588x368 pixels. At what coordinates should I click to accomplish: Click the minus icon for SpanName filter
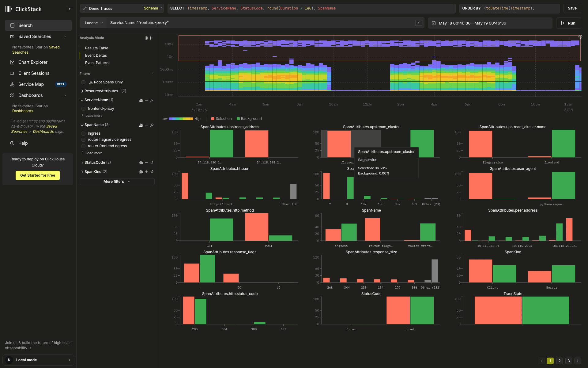146,125
